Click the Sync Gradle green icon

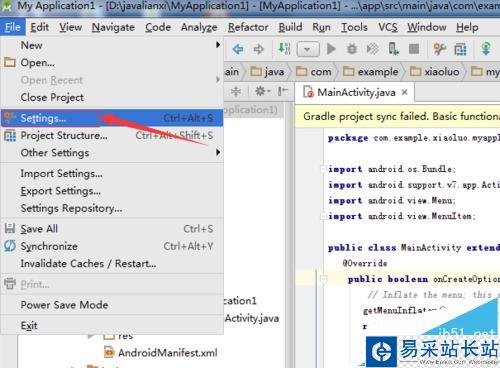point(486,49)
